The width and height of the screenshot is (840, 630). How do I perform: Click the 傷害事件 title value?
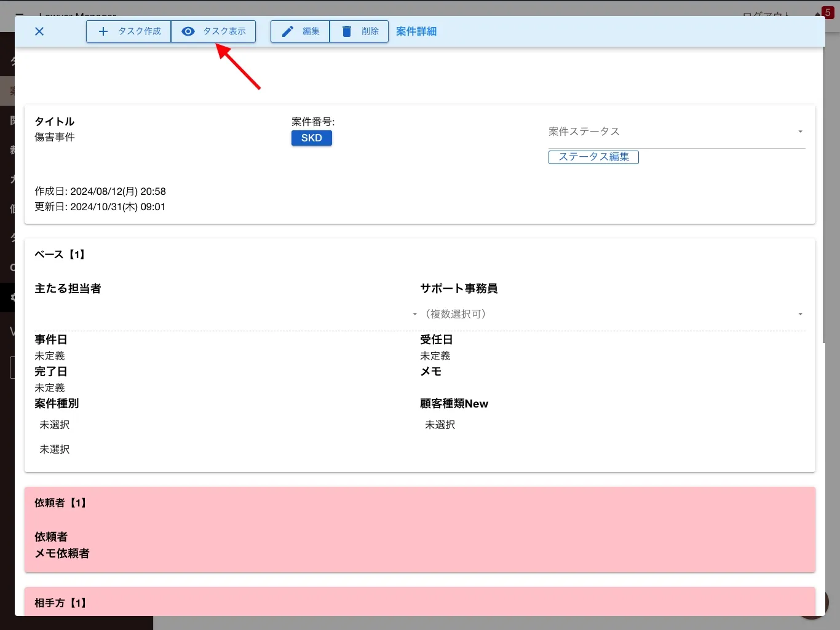click(x=55, y=137)
